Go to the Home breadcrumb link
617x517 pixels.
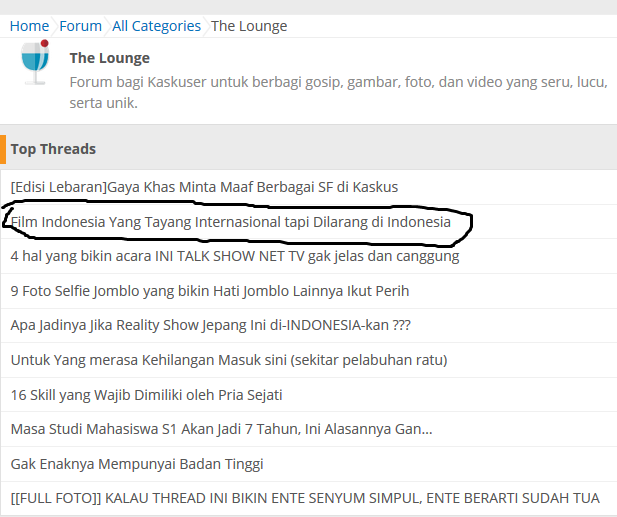pos(29,26)
